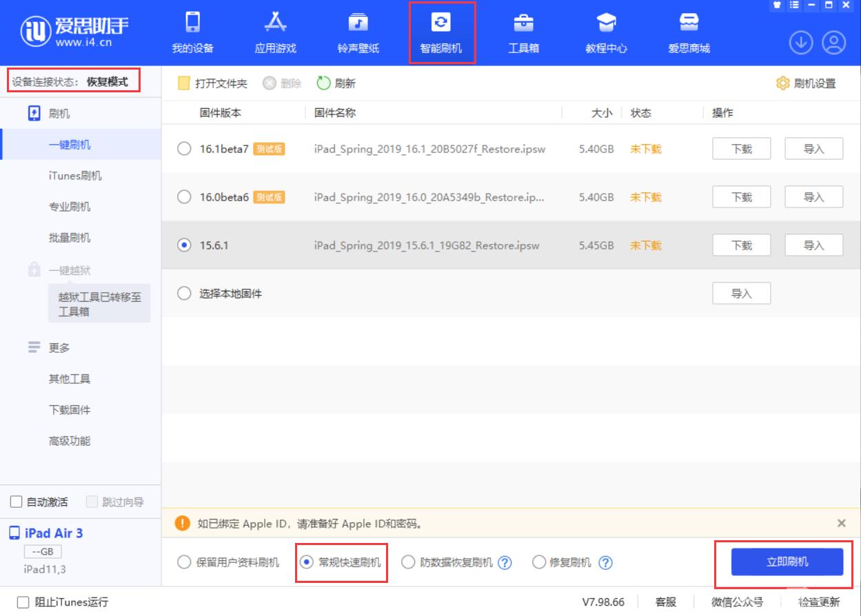Click 立即刷机 flash now button
861x616 pixels.
point(787,562)
